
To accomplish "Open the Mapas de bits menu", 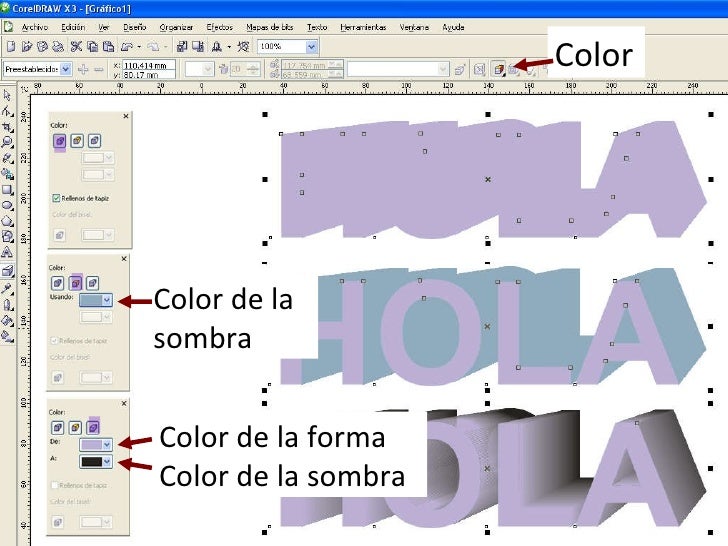I will coord(270,27).
